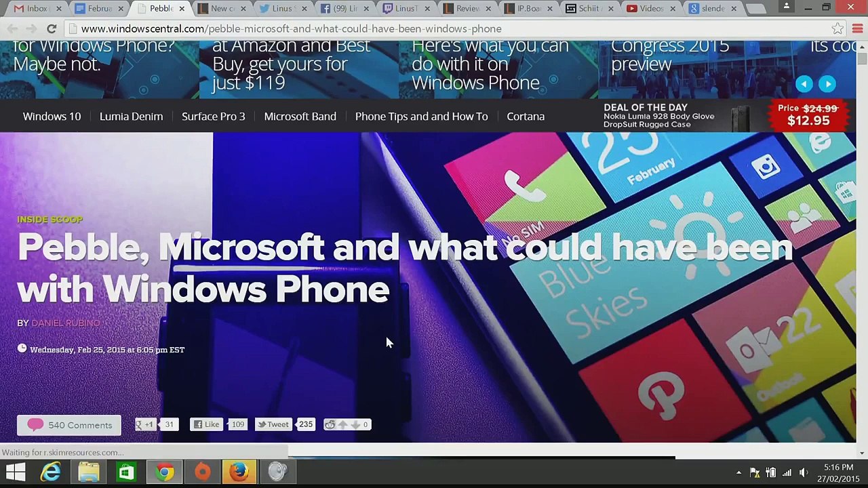Click the $12.95 deal price badge

point(808,115)
